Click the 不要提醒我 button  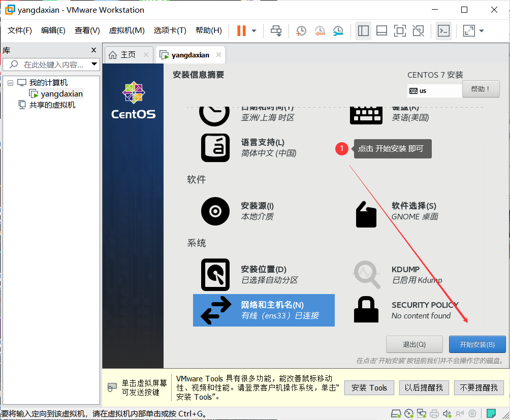pos(479,388)
